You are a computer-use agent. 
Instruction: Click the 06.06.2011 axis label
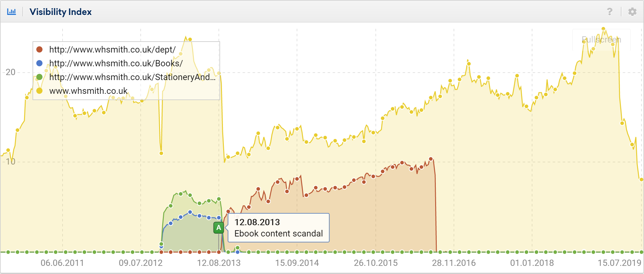62,263
